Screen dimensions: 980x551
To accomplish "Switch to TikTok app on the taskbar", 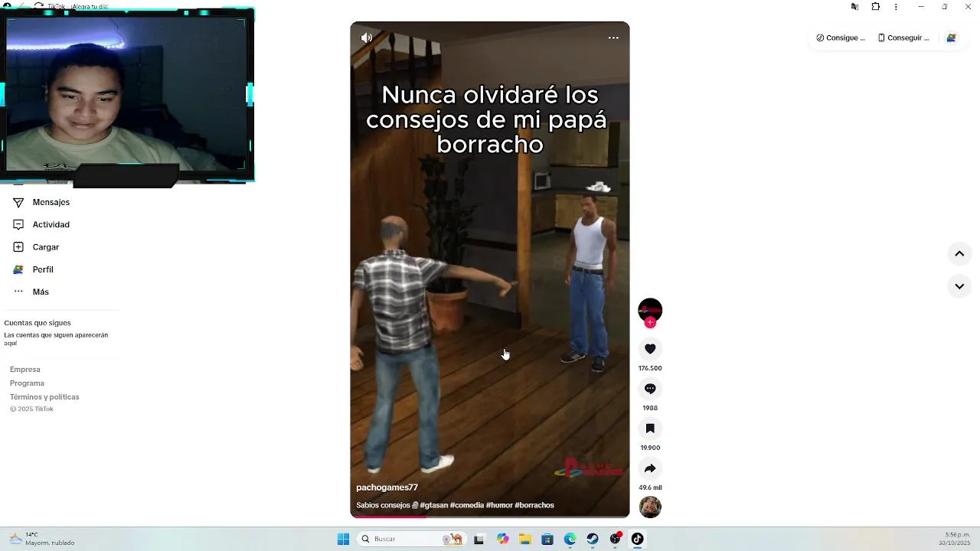I will pos(637,539).
